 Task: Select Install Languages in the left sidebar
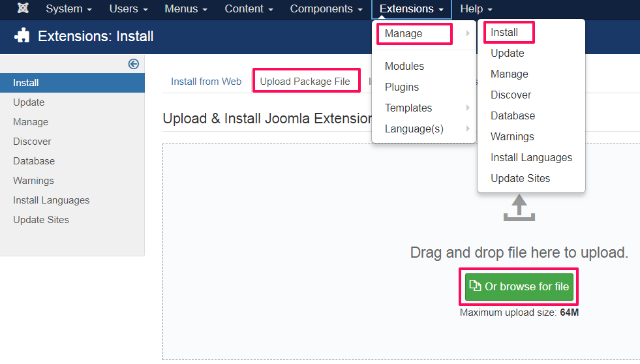click(72, 200)
